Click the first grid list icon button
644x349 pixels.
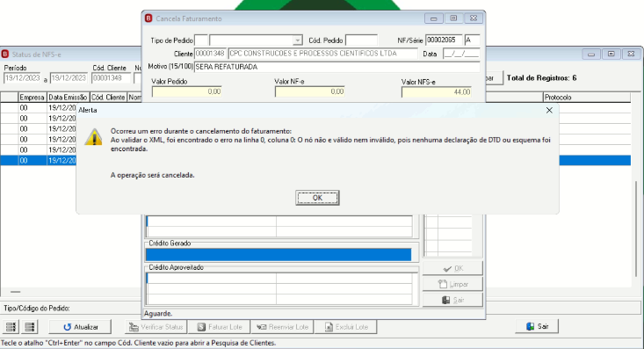tap(11, 327)
